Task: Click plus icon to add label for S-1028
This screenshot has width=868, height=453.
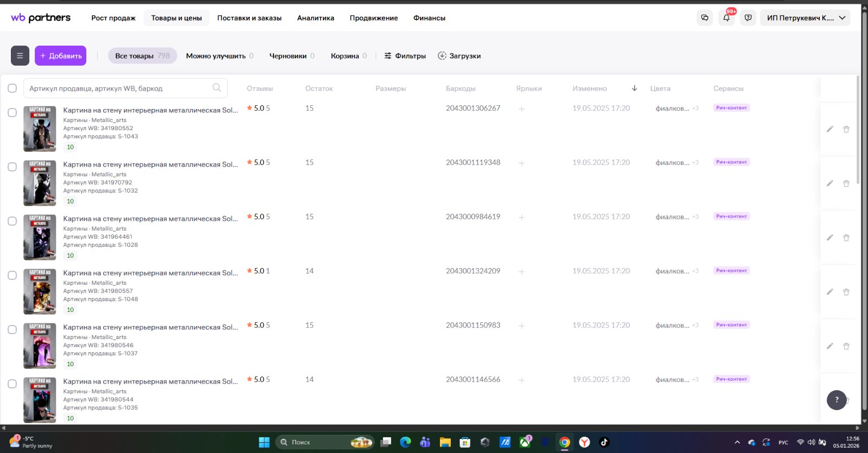Action: [521, 218]
